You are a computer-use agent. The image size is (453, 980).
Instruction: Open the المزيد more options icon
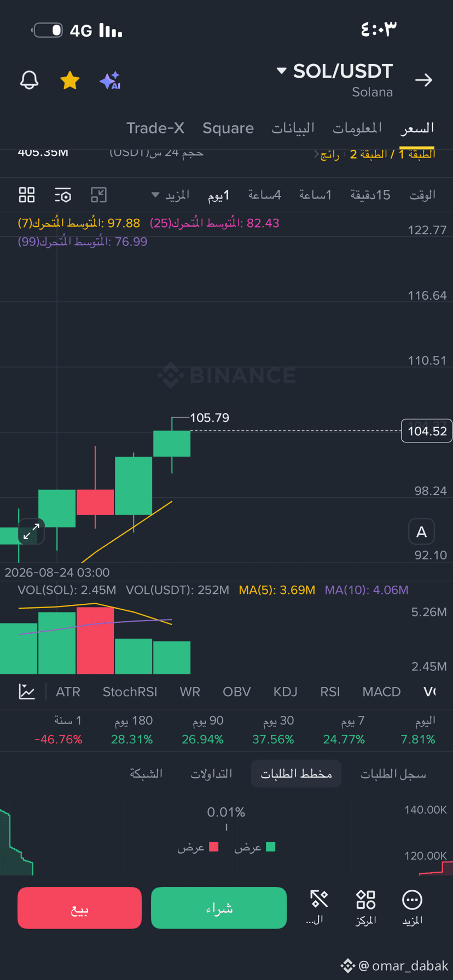point(412,906)
